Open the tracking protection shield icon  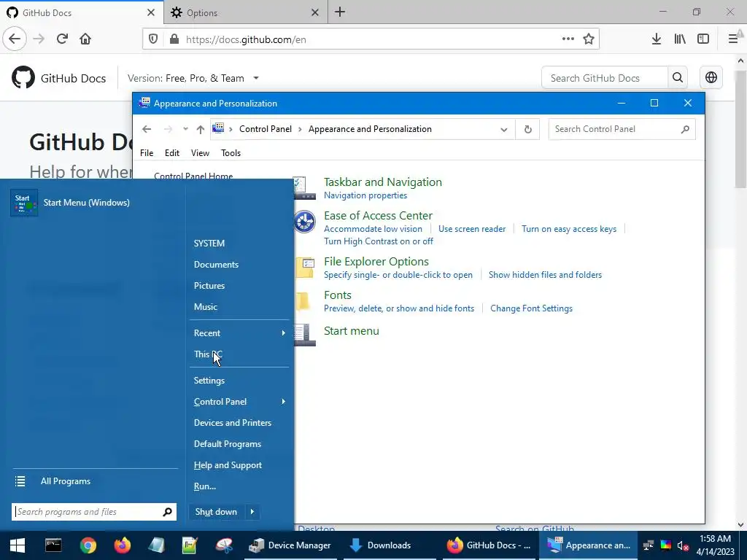pos(153,39)
